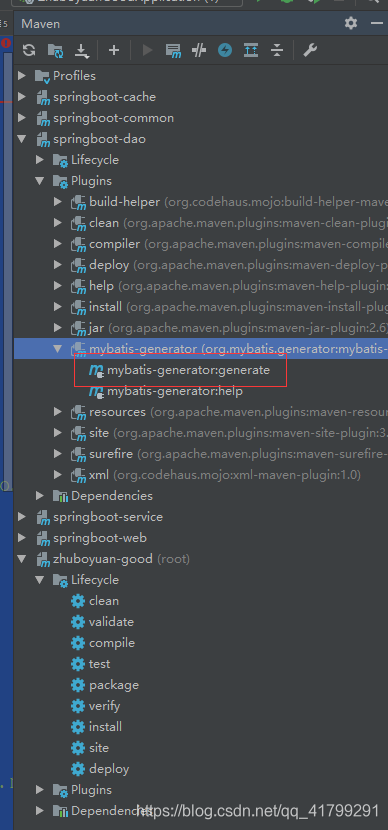Click the Profiles folder icon
The image size is (388, 830).
(x=42, y=76)
